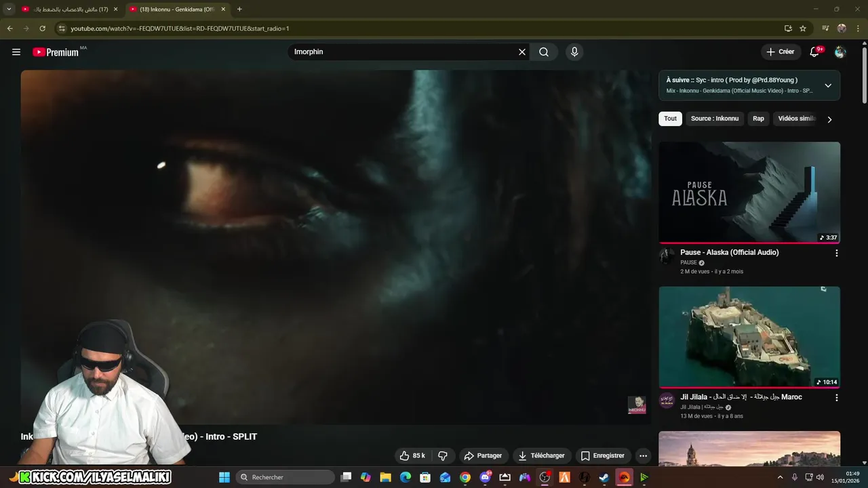868x488 pixels.
Task: Like the video (85 k)
Action: coord(412,455)
